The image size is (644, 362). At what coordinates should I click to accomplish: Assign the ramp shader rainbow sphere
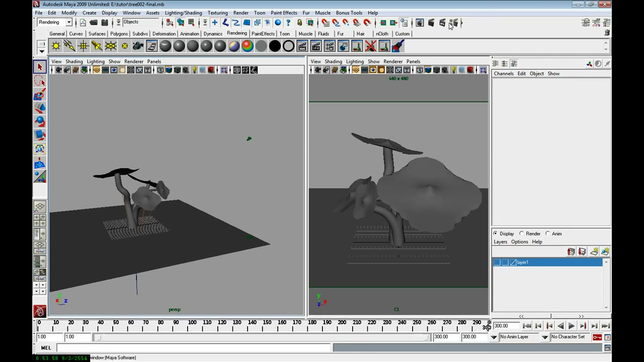coord(248,46)
